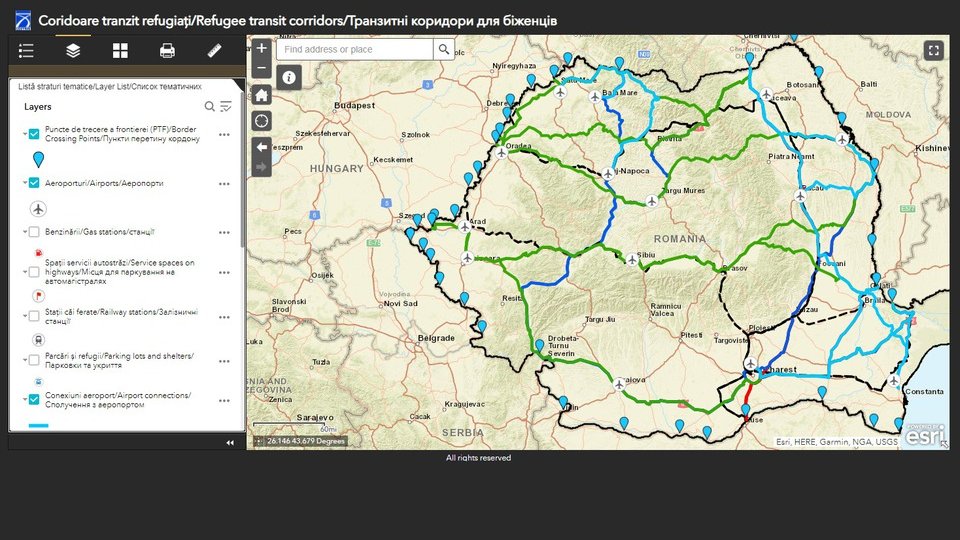Click airport marker at Baia Mare
The image size is (960, 540).
594,97
